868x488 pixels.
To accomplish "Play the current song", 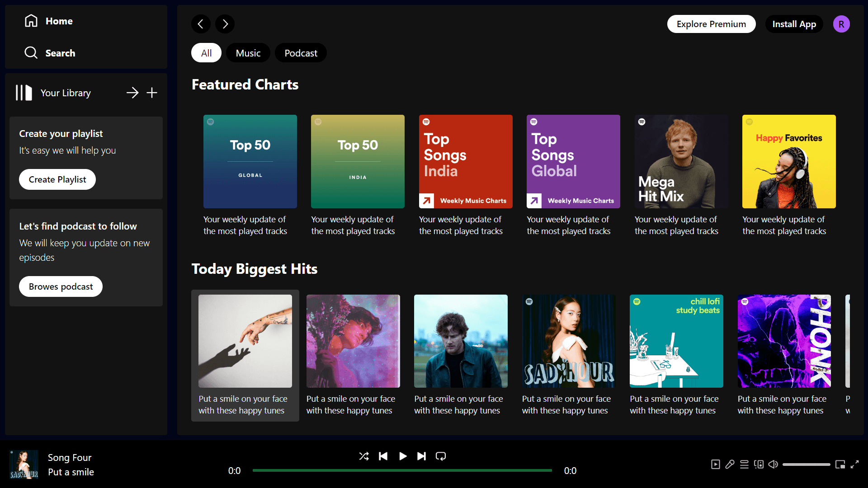I will pos(402,456).
